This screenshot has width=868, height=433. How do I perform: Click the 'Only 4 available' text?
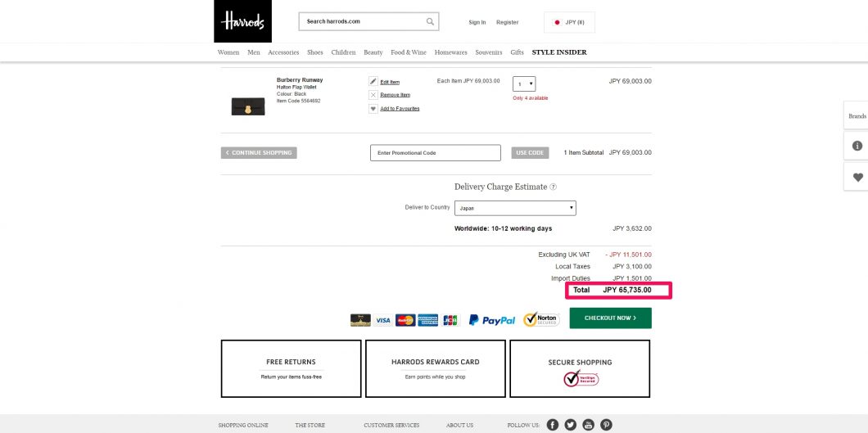click(x=531, y=98)
